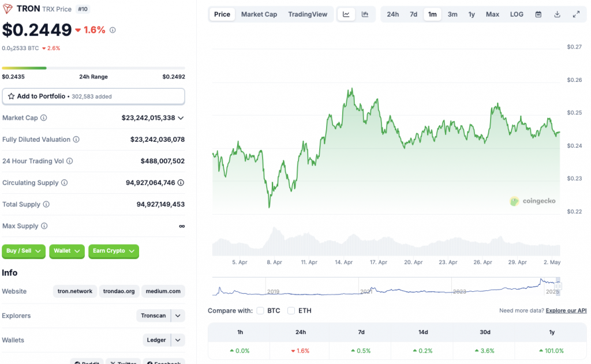This screenshot has height=364, width=591.
Task: Choose the 7d time range
Action: coord(413,14)
